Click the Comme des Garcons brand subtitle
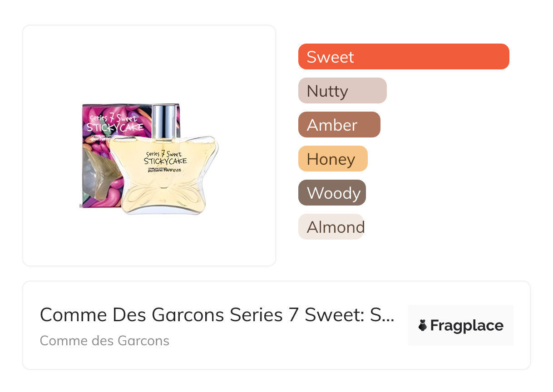This screenshot has width=553, height=392. [x=104, y=340]
